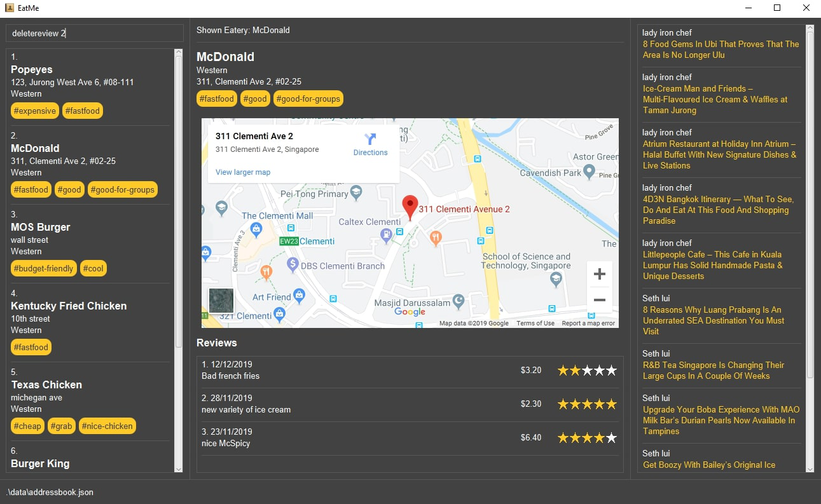This screenshot has width=821, height=504.
Task: Select Burger King in the eatery list
Action: point(90,458)
